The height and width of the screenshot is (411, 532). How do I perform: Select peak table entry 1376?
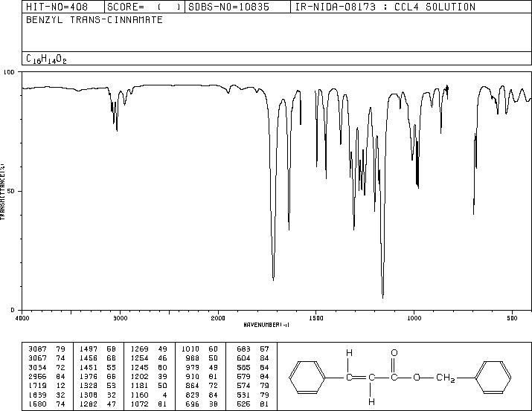(x=89, y=376)
